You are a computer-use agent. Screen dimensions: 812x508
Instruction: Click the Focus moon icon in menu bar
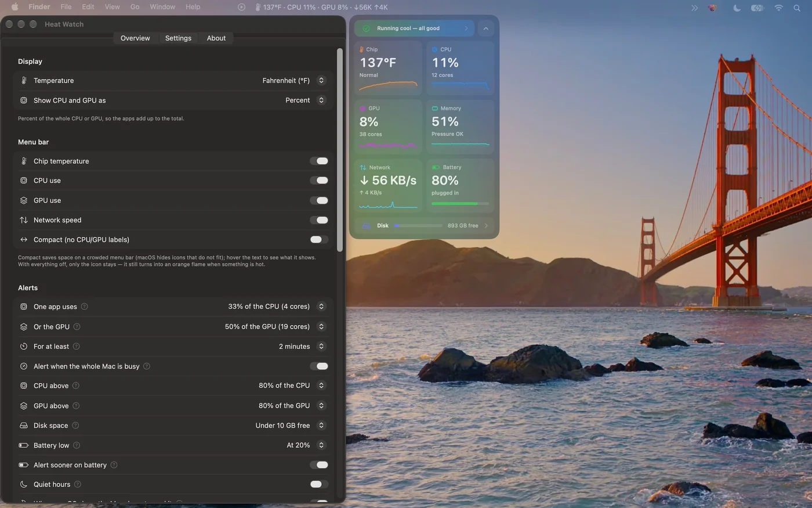[x=737, y=8]
